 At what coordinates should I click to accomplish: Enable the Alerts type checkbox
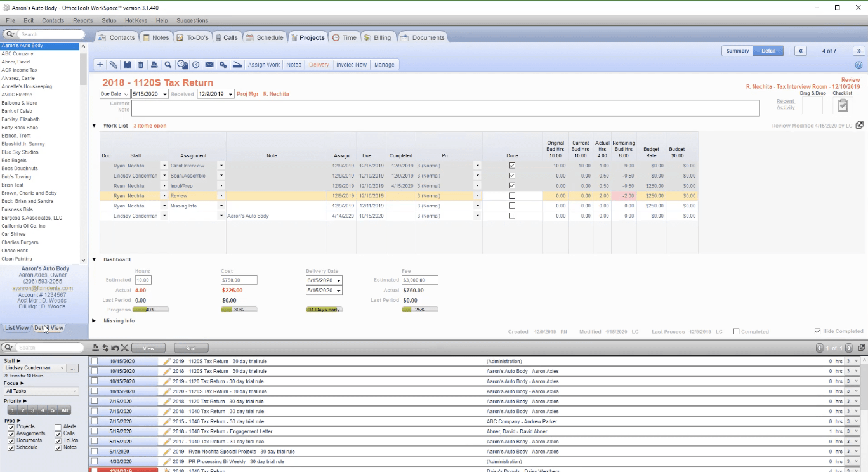click(58, 427)
